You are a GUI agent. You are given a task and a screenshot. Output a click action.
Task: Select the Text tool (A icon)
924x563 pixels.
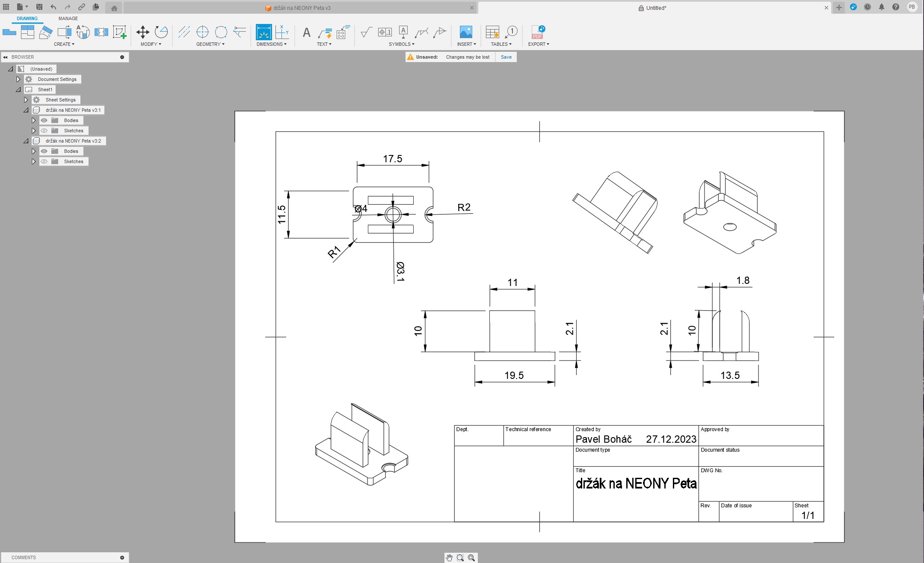pyautogui.click(x=306, y=33)
